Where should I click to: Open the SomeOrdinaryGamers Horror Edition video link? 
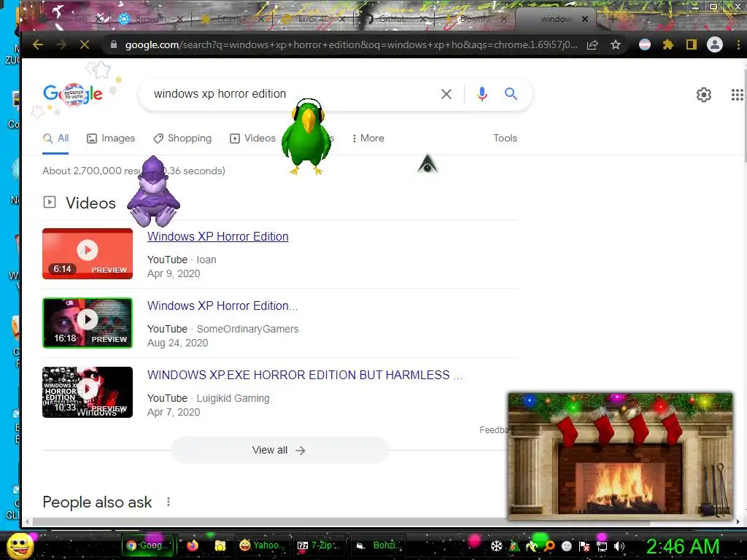pyautogui.click(x=222, y=306)
